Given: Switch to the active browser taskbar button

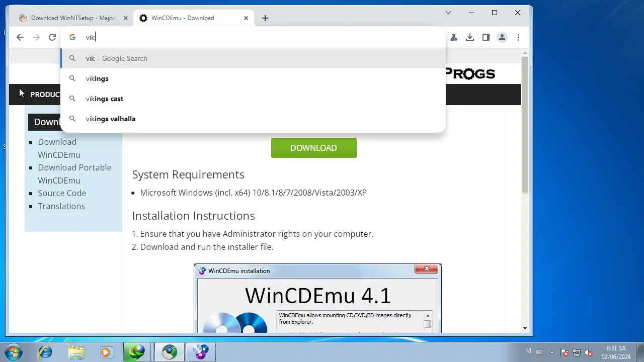Looking at the screenshot, I should tap(170, 352).
